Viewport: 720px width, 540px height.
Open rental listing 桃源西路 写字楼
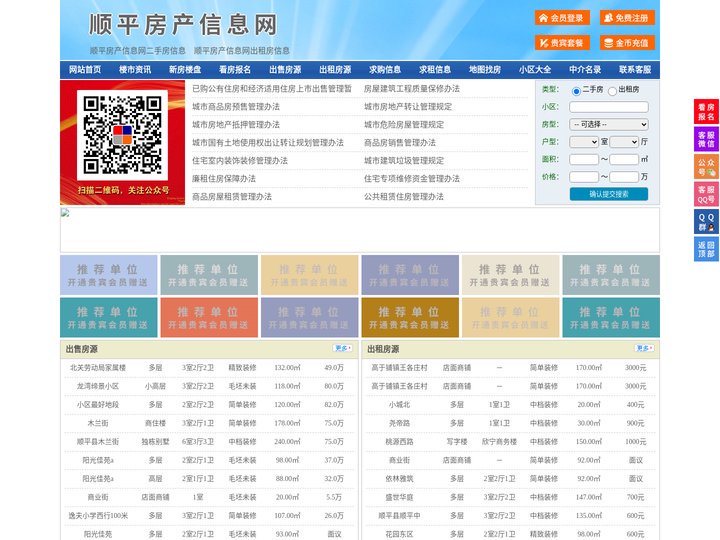[x=399, y=442]
